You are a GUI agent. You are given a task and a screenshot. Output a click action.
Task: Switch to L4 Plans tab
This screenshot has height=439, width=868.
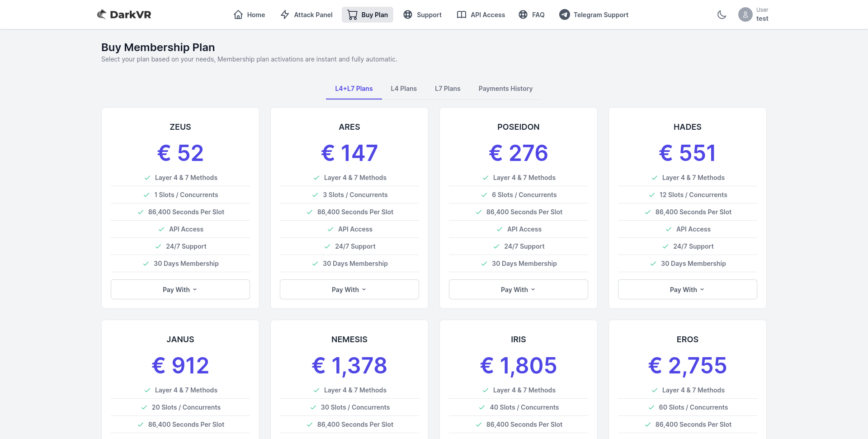(x=404, y=89)
